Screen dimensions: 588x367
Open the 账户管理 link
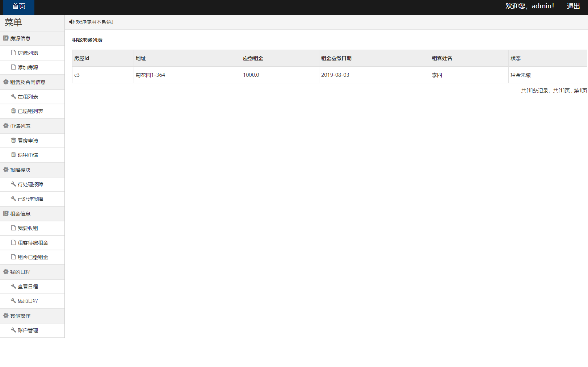coord(32,330)
